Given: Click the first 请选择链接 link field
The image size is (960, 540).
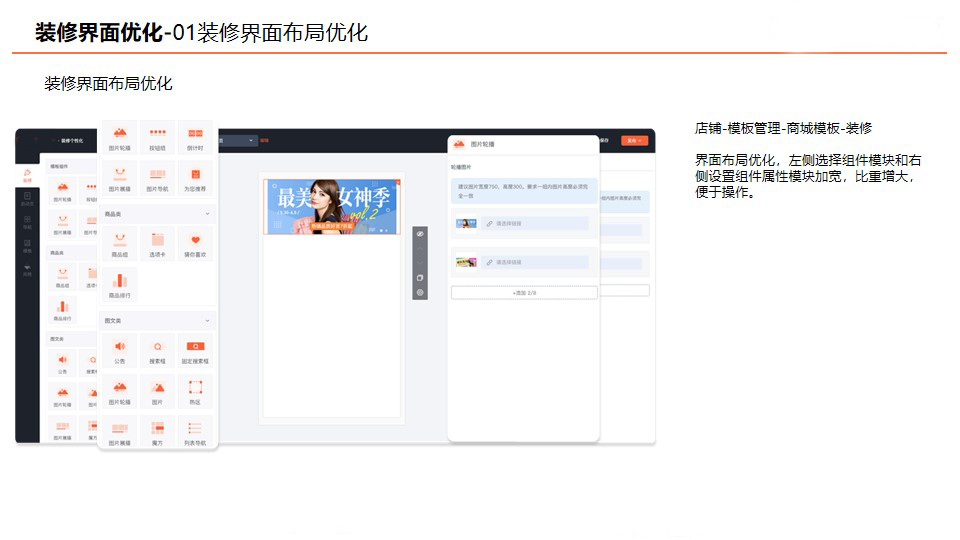Looking at the screenshot, I should [534, 223].
